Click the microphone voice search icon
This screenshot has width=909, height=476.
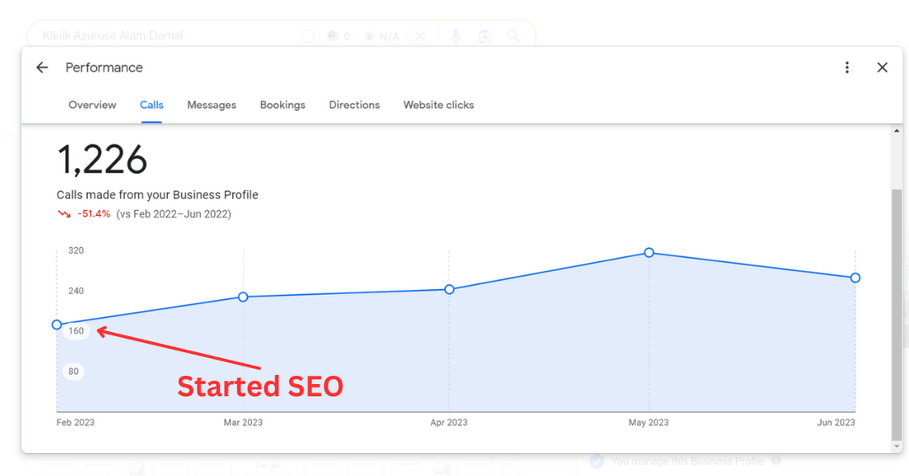[455, 36]
